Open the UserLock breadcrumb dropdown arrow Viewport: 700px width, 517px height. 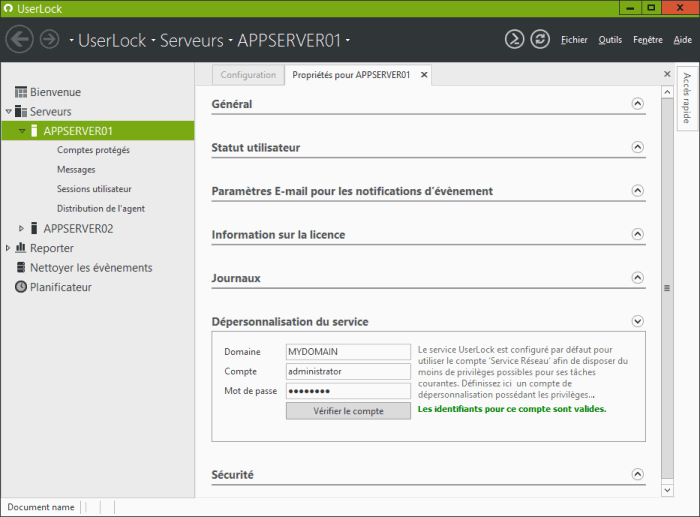click(x=71, y=40)
